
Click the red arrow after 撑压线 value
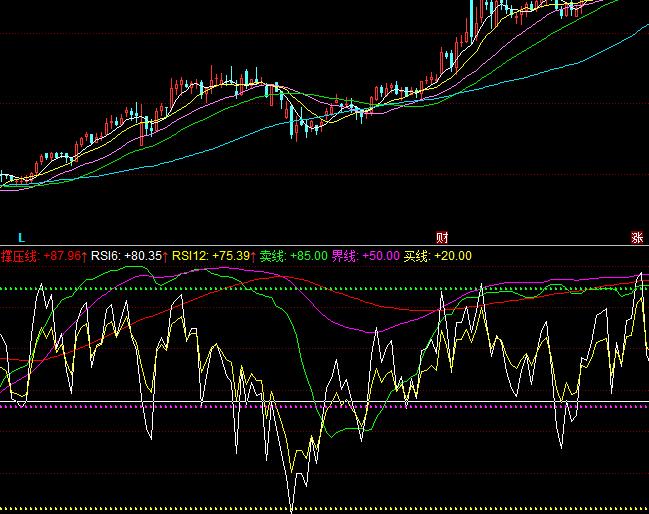(84, 256)
